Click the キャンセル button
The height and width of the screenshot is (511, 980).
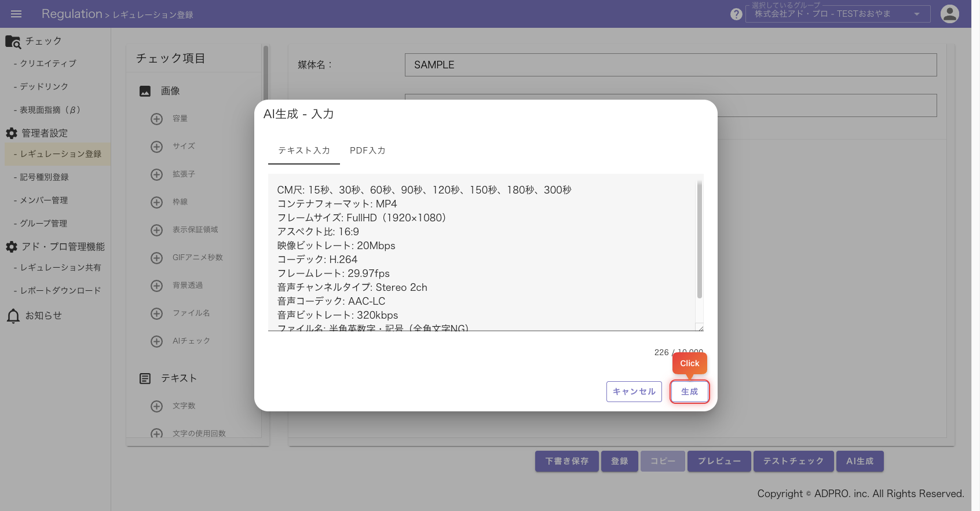[634, 392]
